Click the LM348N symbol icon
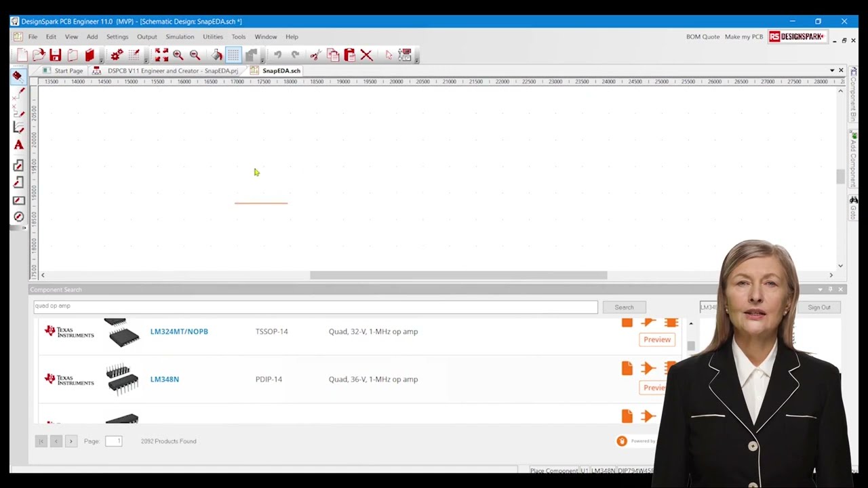Image resolution: width=868 pixels, height=488 pixels. click(x=648, y=368)
